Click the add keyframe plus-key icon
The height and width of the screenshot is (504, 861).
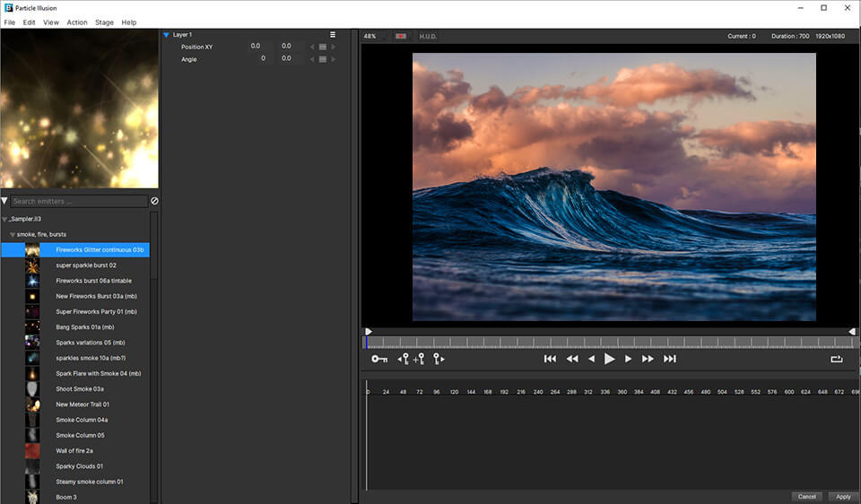(x=418, y=359)
